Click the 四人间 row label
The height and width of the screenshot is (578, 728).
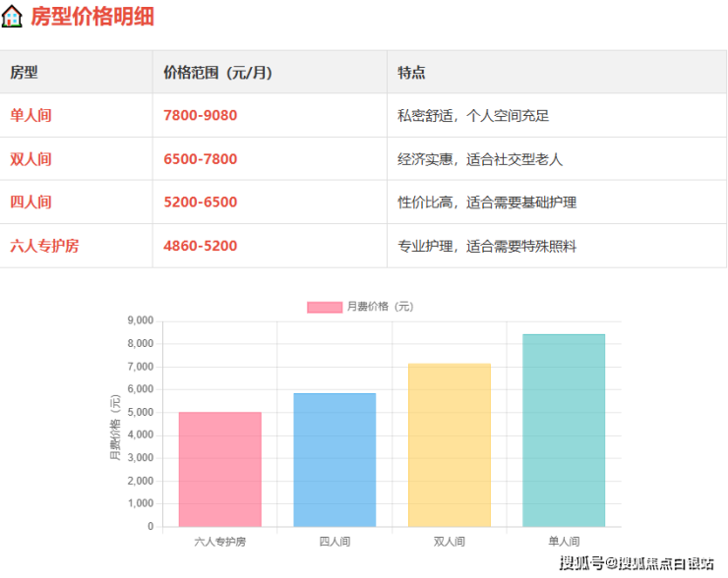point(30,202)
